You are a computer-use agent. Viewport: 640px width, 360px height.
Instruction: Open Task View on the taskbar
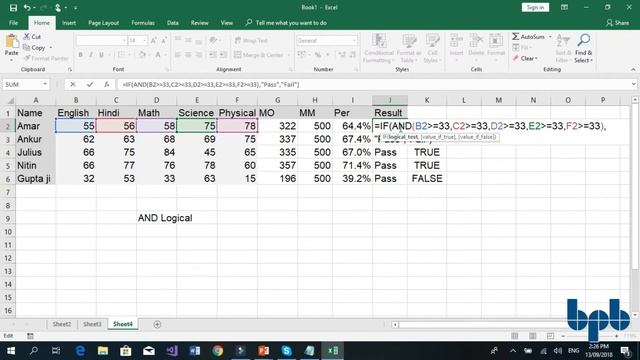[x=56, y=351]
